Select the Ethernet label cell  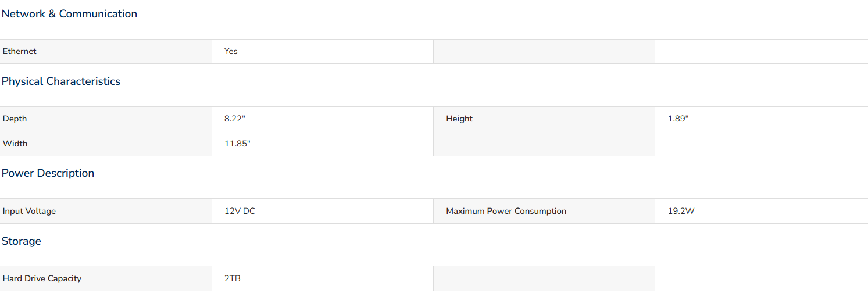pyautogui.click(x=106, y=51)
